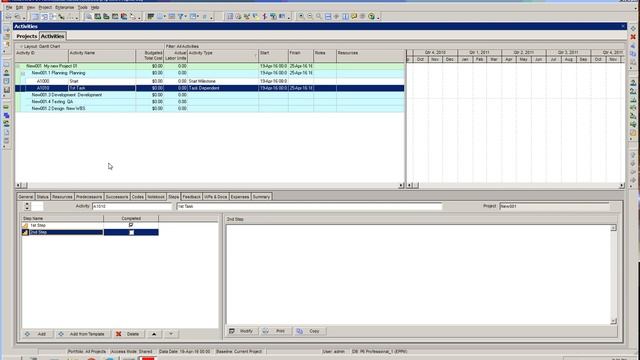
Task: Click the Zoom to Best Fit icon
Action: pyautogui.click(x=319, y=16)
